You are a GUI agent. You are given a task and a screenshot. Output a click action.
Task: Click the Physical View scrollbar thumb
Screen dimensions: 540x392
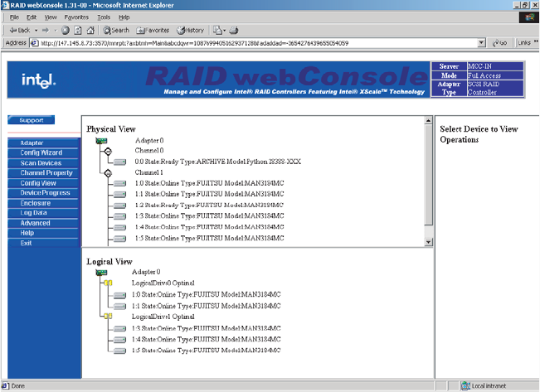pyautogui.click(x=428, y=175)
